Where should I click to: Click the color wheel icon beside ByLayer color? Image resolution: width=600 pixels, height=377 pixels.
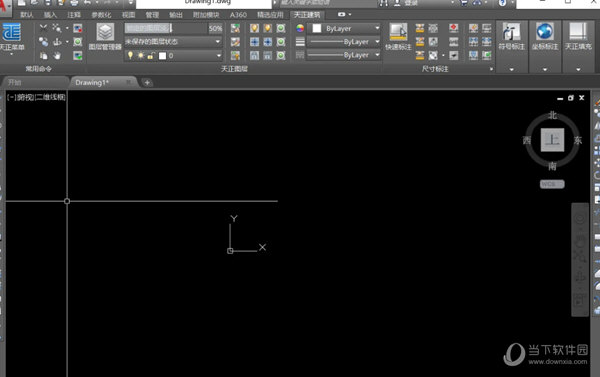click(x=300, y=28)
